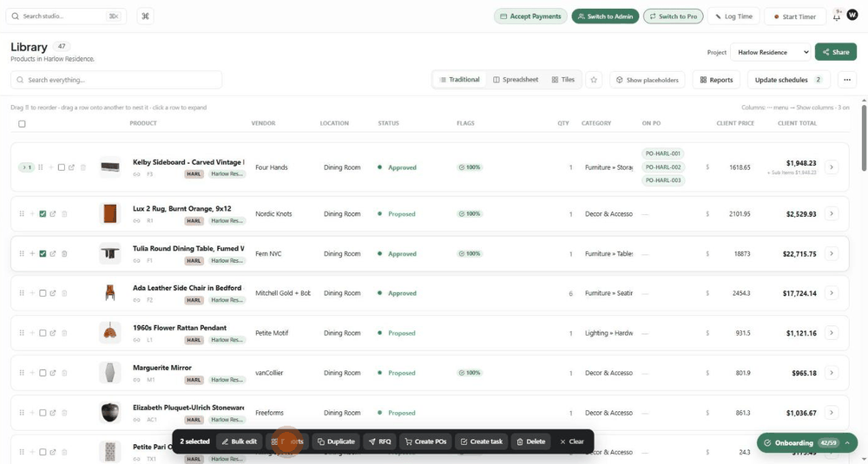The width and height of the screenshot is (868, 464).
Task: Switch to Tiles view
Action: click(563, 80)
